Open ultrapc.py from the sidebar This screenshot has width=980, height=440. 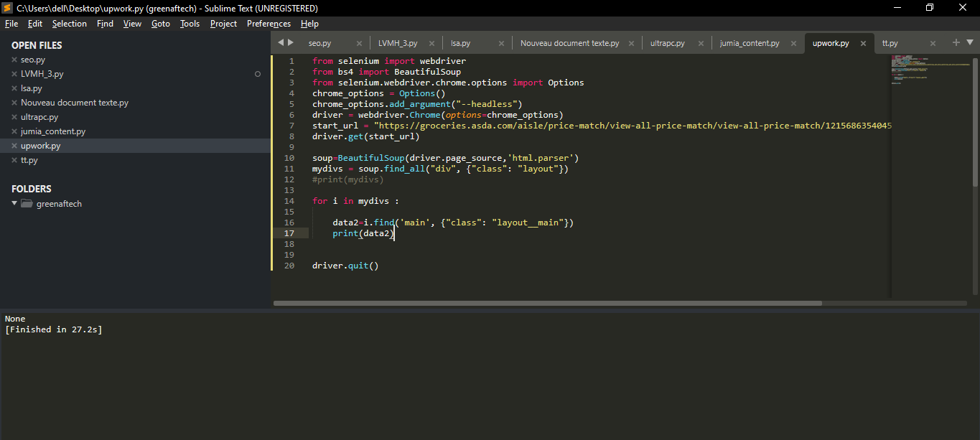39,117
